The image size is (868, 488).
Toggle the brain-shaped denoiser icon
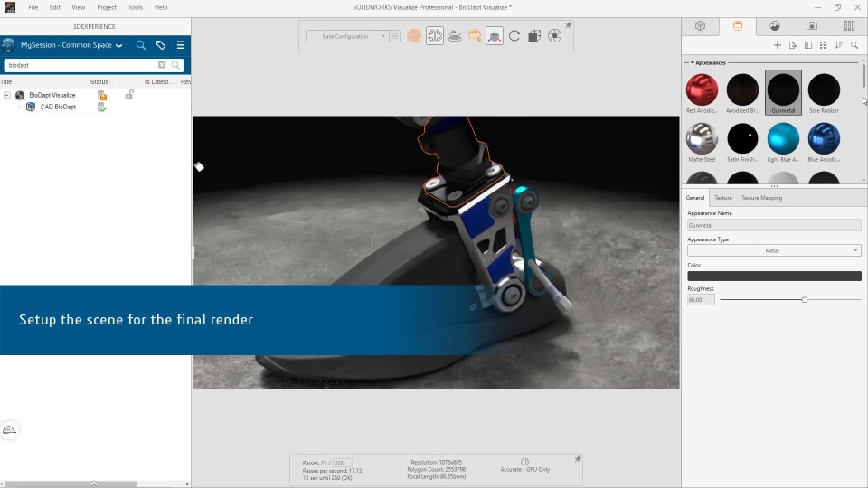tap(435, 36)
